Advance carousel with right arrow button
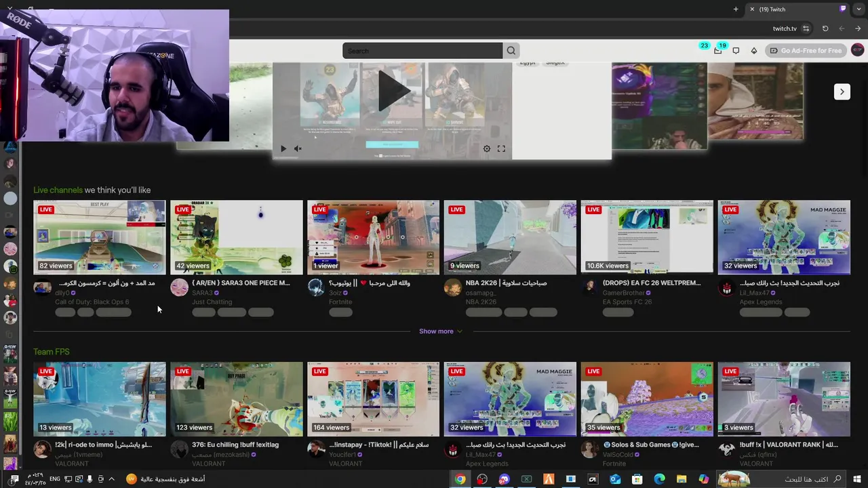 click(842, 91)
